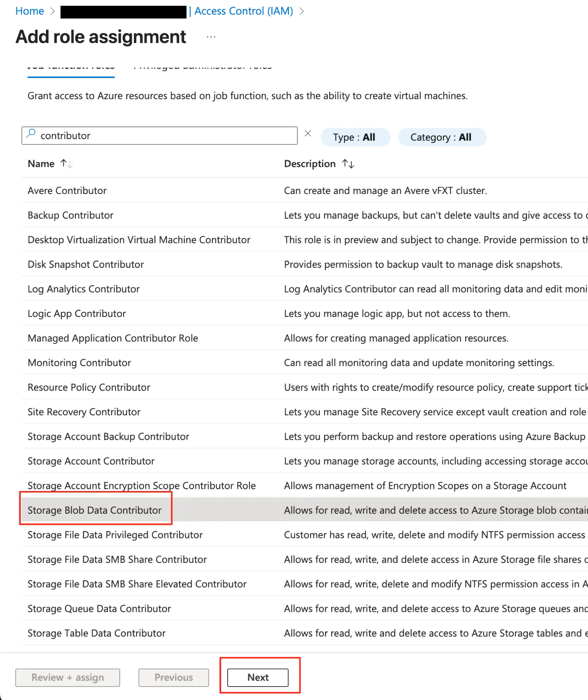The height and width of the screenshot is (700, 588).
Task: Click the Description column header
Action: point(310,164)
